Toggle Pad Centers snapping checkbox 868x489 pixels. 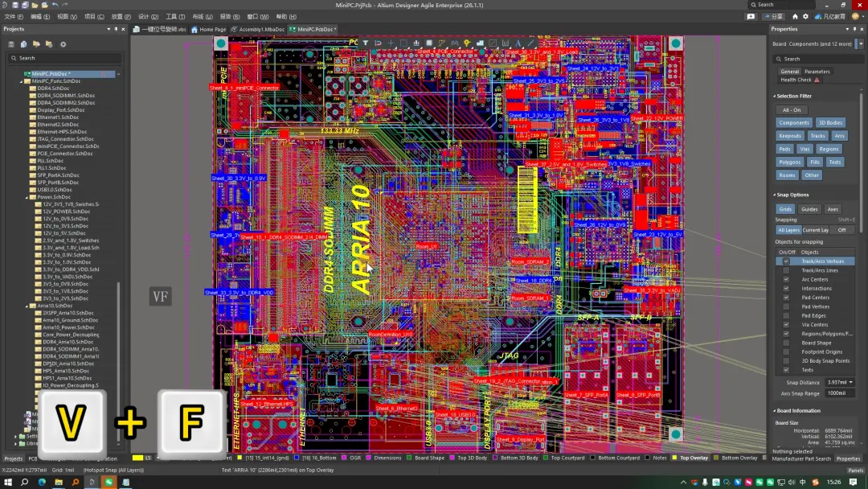pos(786,298)
